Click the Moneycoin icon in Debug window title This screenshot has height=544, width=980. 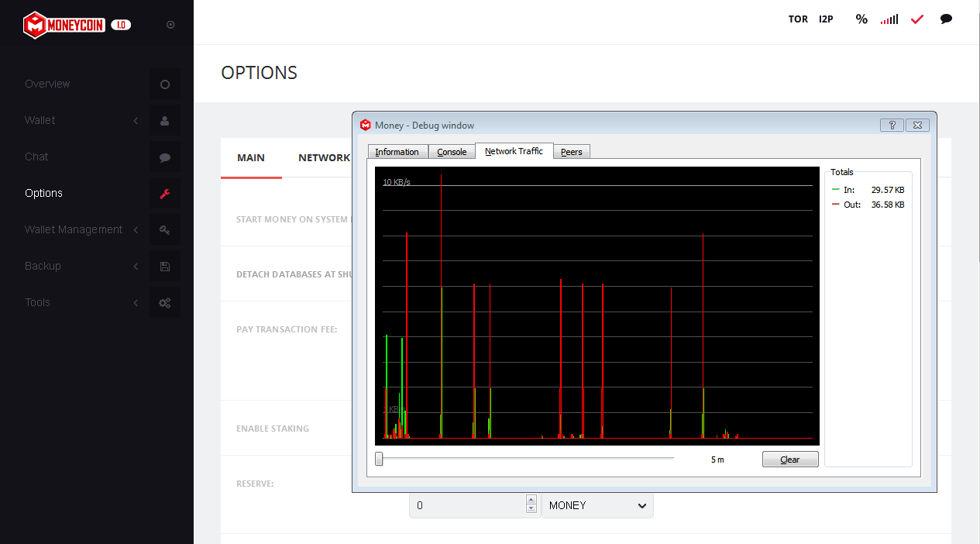(x=366, y=125)
